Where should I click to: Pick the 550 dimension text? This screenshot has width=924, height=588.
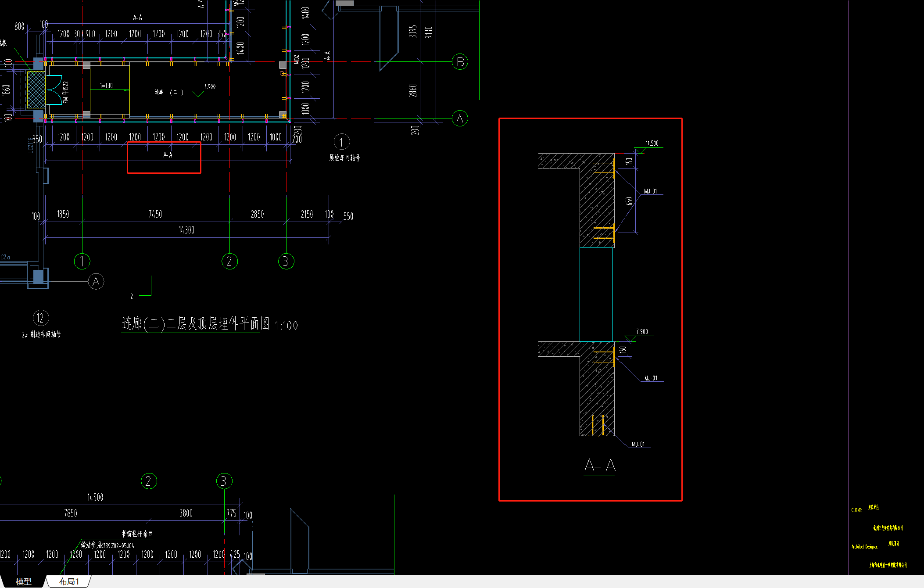(348, 216)
